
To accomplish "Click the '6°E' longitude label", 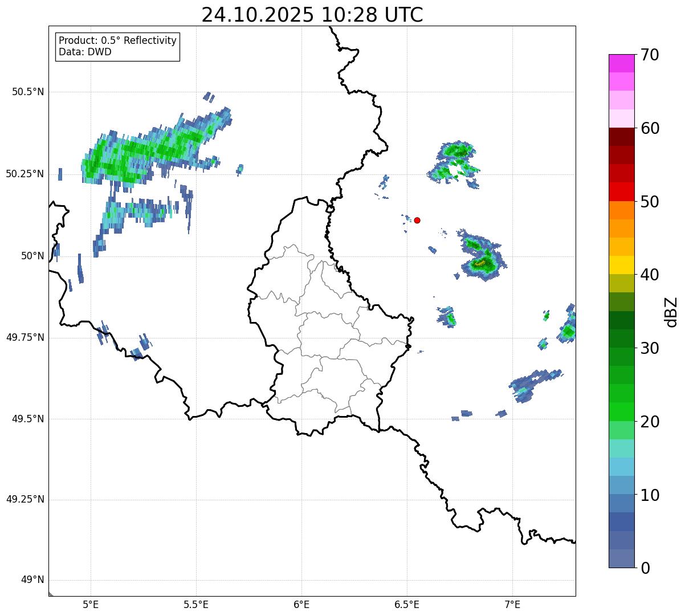I will 301,605.
